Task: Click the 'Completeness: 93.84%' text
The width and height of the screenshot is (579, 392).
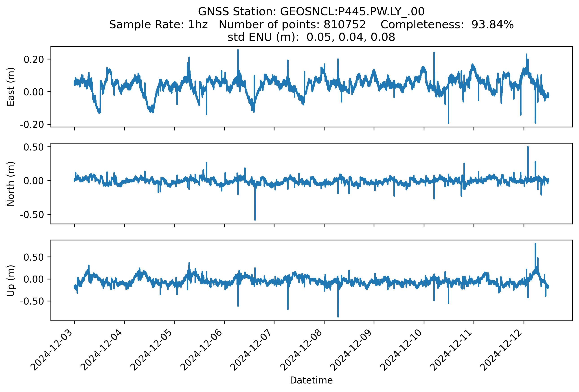Action: 447,24
